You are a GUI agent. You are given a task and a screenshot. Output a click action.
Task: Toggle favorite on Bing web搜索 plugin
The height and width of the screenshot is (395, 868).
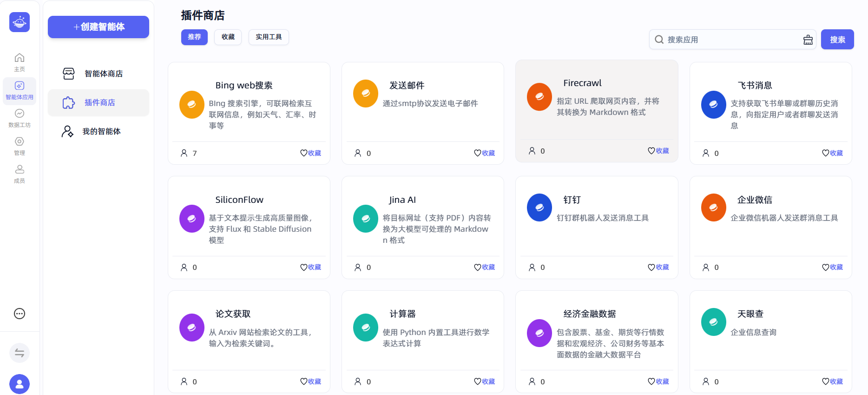311,153
